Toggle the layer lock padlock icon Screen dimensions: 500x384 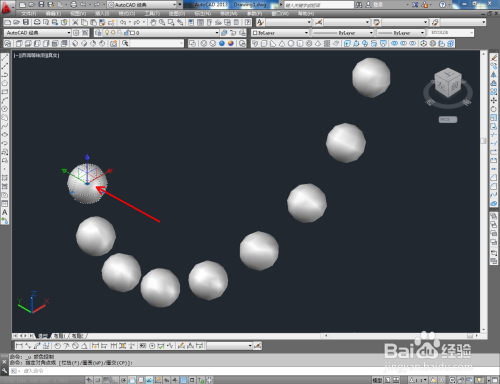pyautogui.click(x=126, y=33)
